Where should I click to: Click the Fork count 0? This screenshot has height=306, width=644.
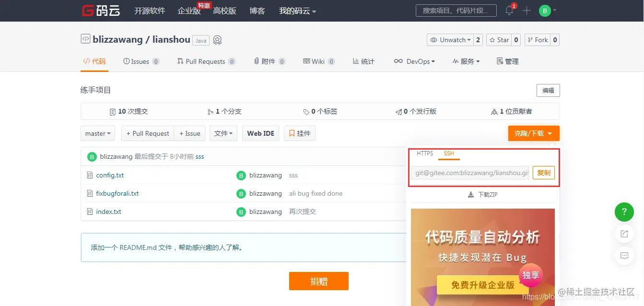tap(555, 40)
